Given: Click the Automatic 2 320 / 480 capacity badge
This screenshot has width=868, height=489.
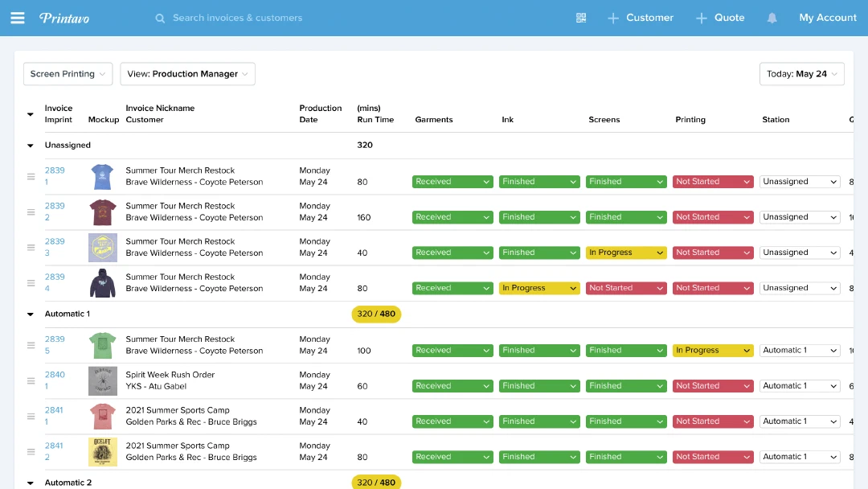Looking at the screenshot, I should [x=376, y=482].
